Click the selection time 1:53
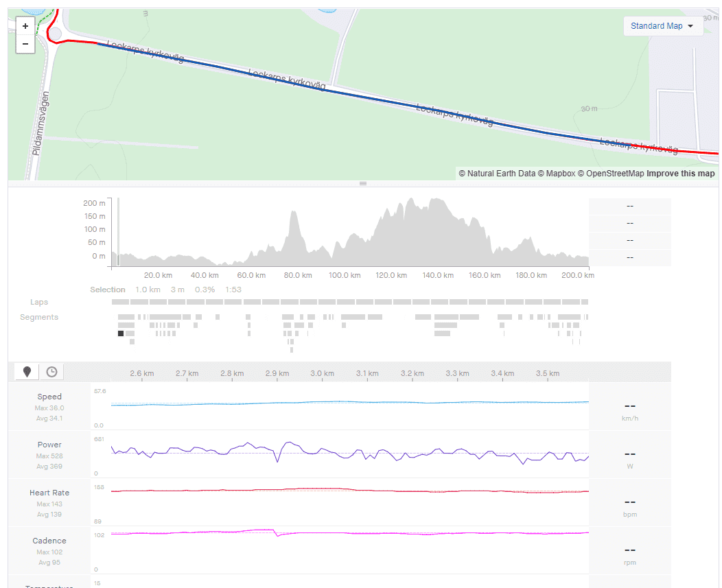This screenshot has width=722, height=588. pyautogui.click(x=233, y=290)
